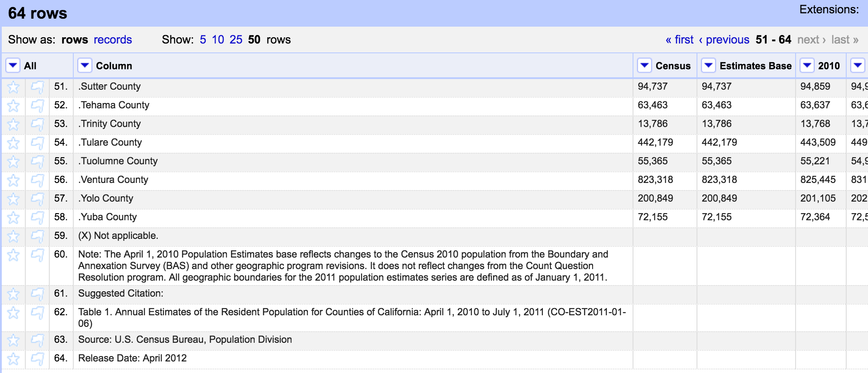This screenshot has height=373, width=868.
Task: Star the Sutter County row
Action: pyautogui.click(x=13, y=87)
